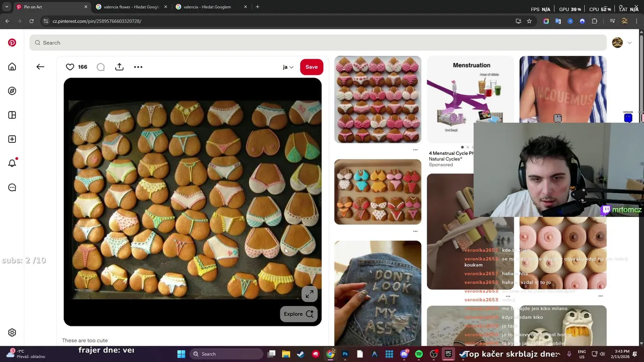
Task: Open Steam from the taskbar
Action: coord(301,354)
